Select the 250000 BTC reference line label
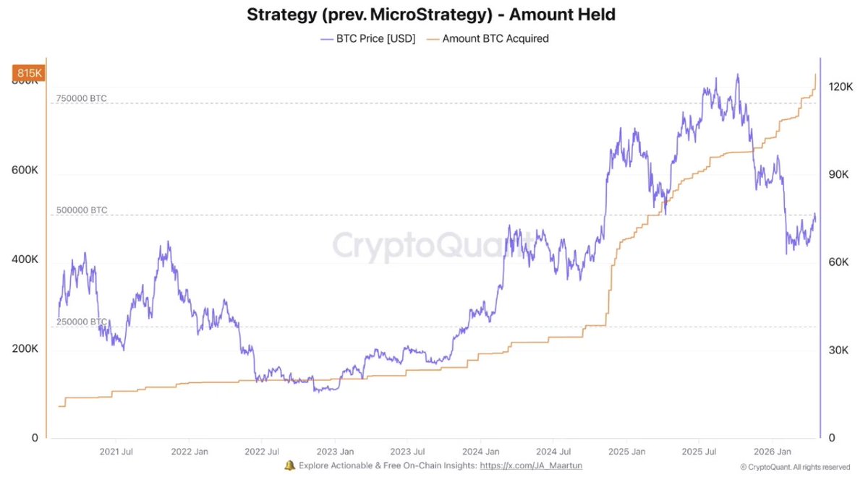 pos(81,322)
